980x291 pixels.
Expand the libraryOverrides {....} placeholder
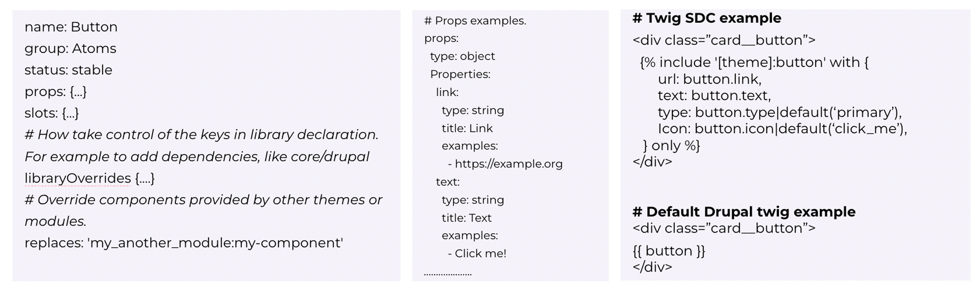[x=145, y=178]
